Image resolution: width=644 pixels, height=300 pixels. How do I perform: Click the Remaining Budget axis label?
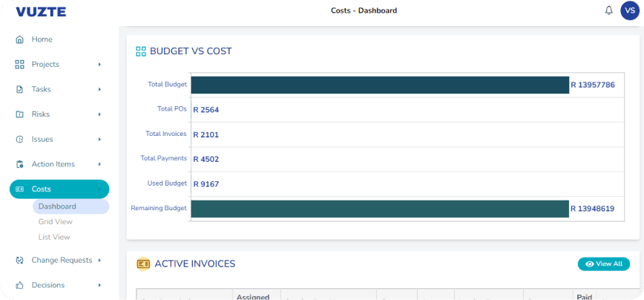click(x=159, y=208)
